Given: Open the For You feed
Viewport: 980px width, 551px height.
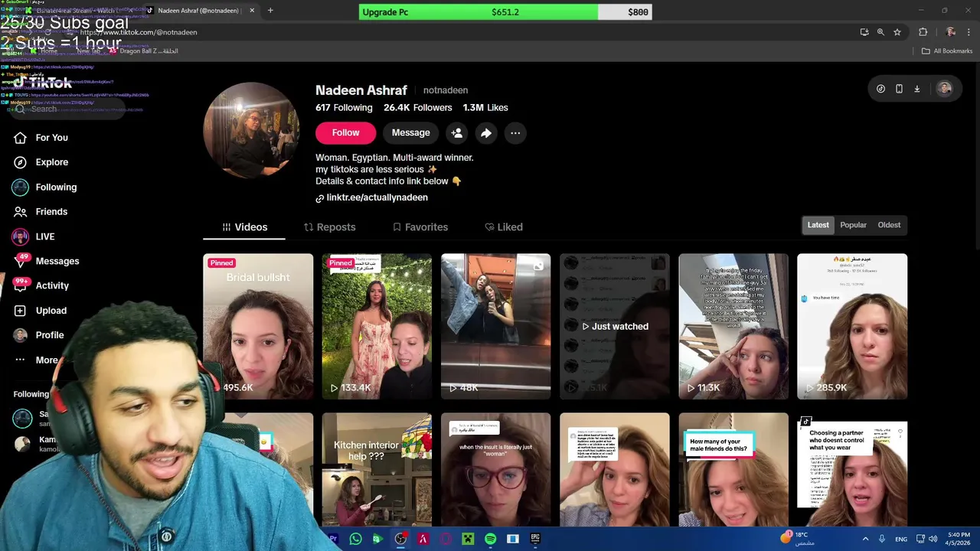Looking at the screenshot, I should point(41,138).
